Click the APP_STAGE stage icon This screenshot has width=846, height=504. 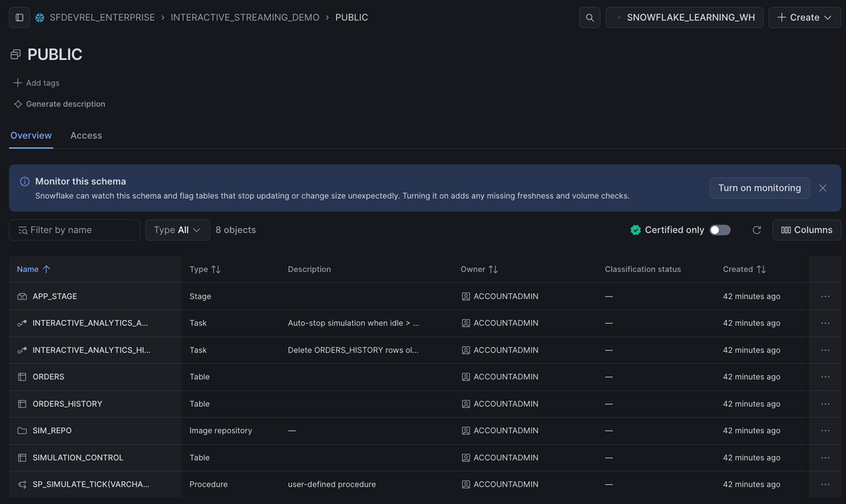pyautogui.click(x=22, y=296)
